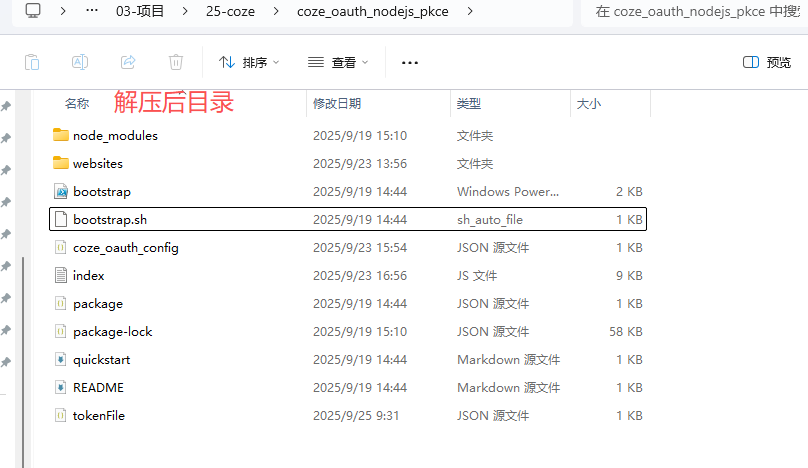Click size 9 KB cell
808x468 pixels.
(x=629, y=276)
